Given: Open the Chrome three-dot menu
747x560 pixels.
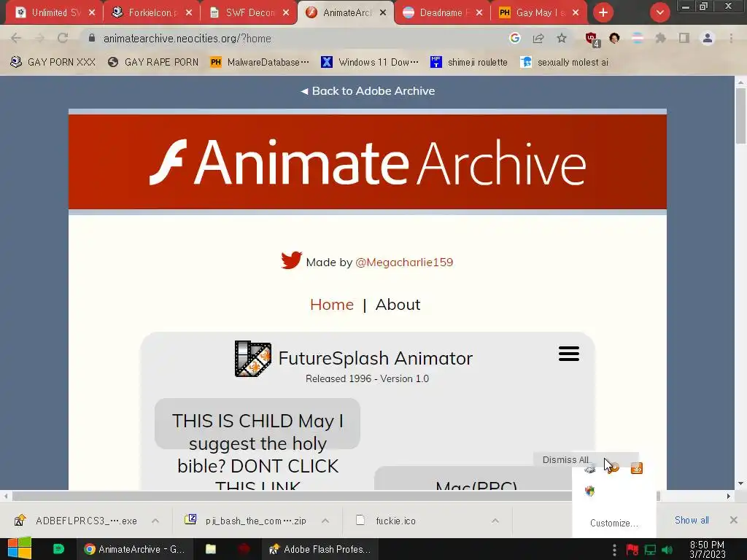Looking at the screenshot, I should pos(731,38).
